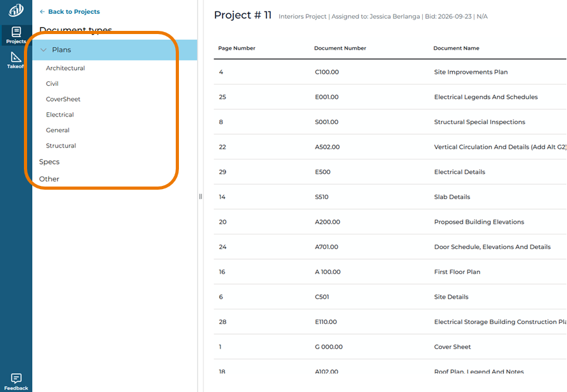Open the app logo home icon
This screenshot has height=392, width=567.
(16, 10)
